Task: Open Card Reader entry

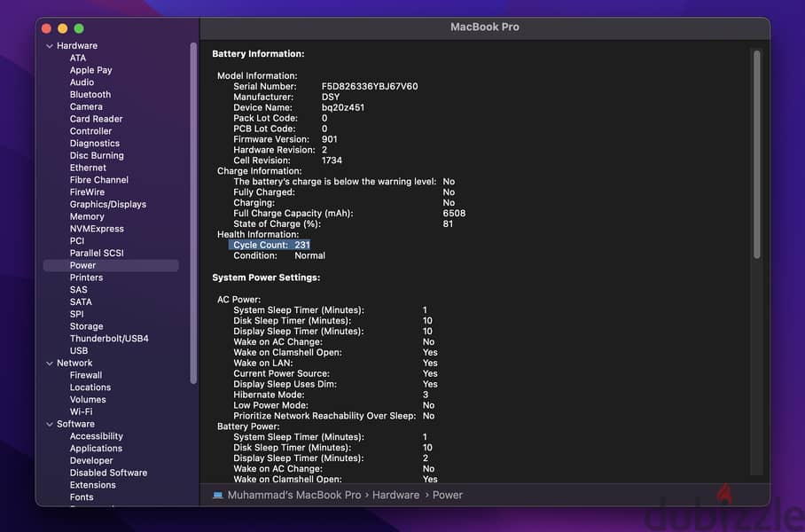Action: (x=97, y=119)
